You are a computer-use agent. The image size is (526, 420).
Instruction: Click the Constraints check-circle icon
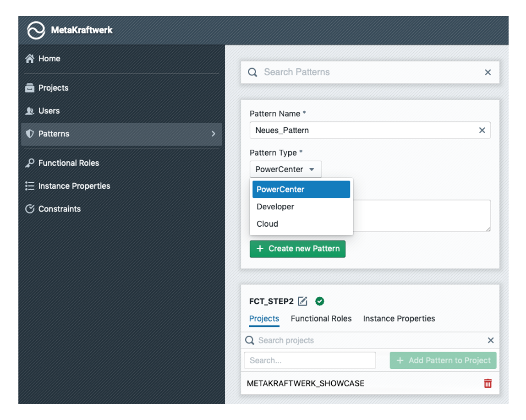[30, 209]
